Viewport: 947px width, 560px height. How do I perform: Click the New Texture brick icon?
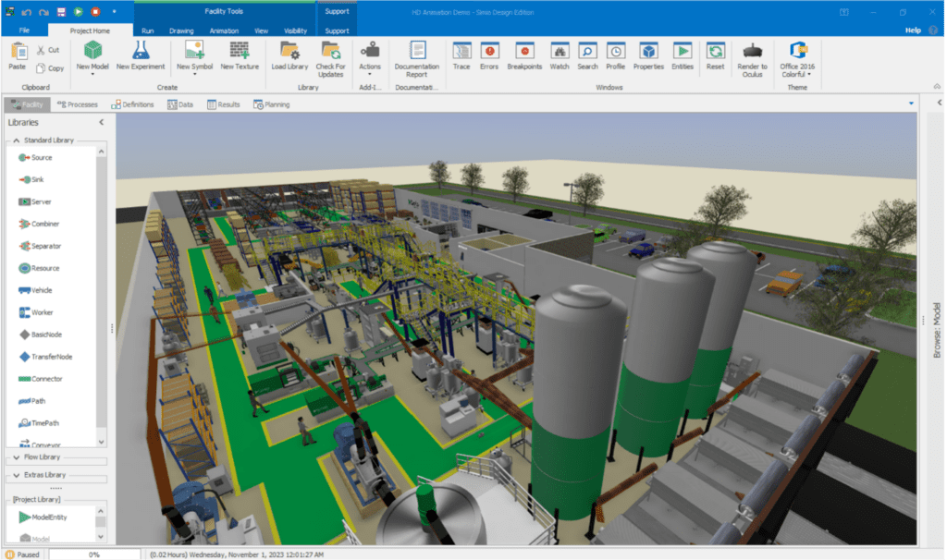(240, 51)
